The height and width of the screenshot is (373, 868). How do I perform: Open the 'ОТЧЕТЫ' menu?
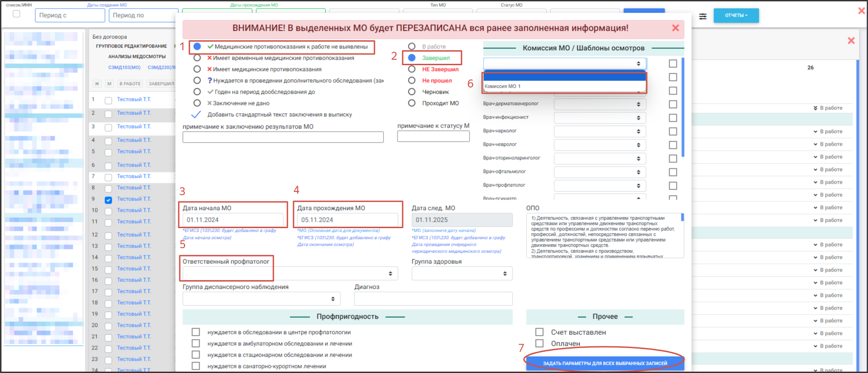736,15
